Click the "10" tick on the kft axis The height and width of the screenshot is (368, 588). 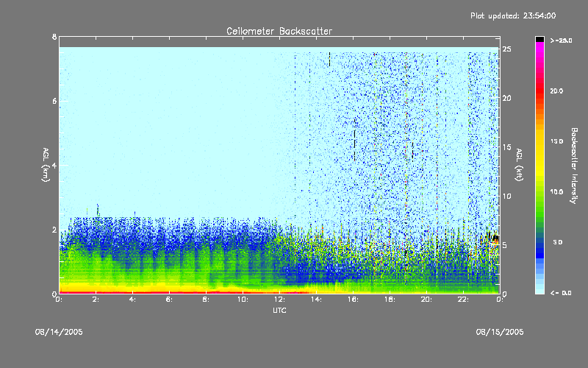point(506,196)
